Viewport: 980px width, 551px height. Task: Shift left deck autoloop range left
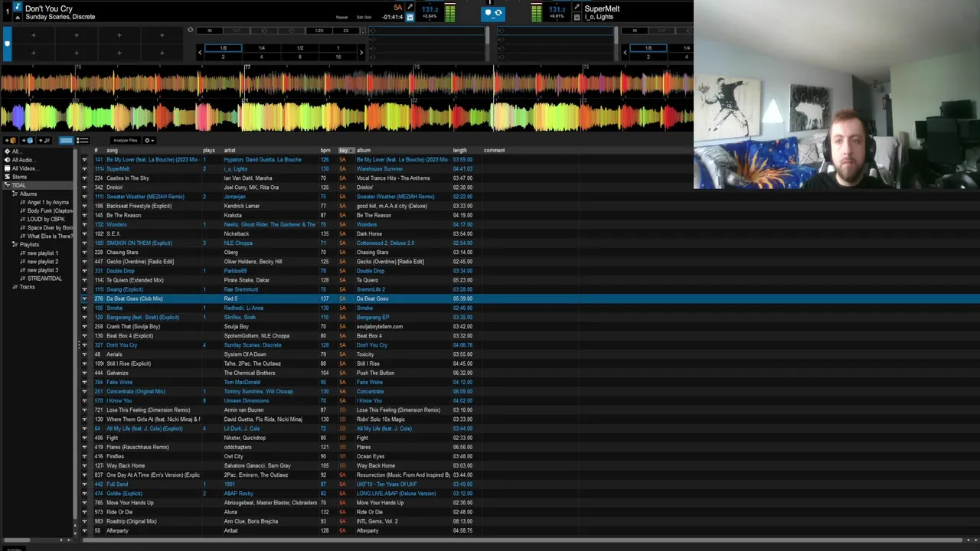(x=200, y=53)
